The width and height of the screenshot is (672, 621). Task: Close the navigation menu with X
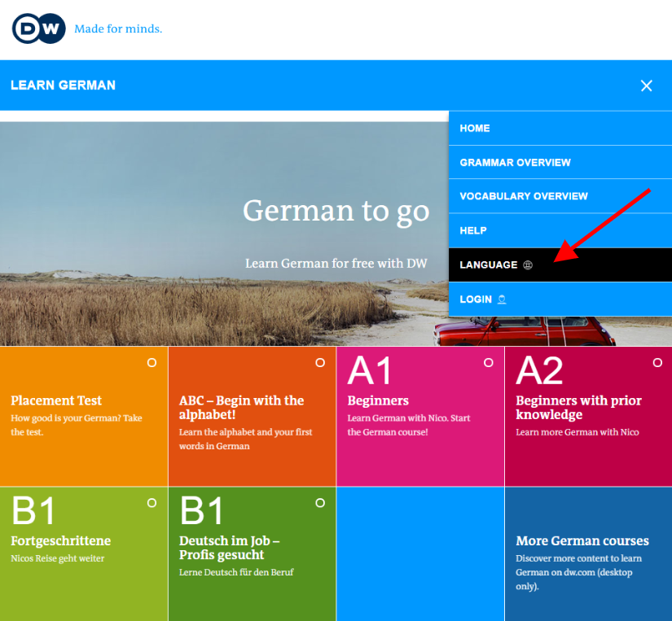point(646,85)
